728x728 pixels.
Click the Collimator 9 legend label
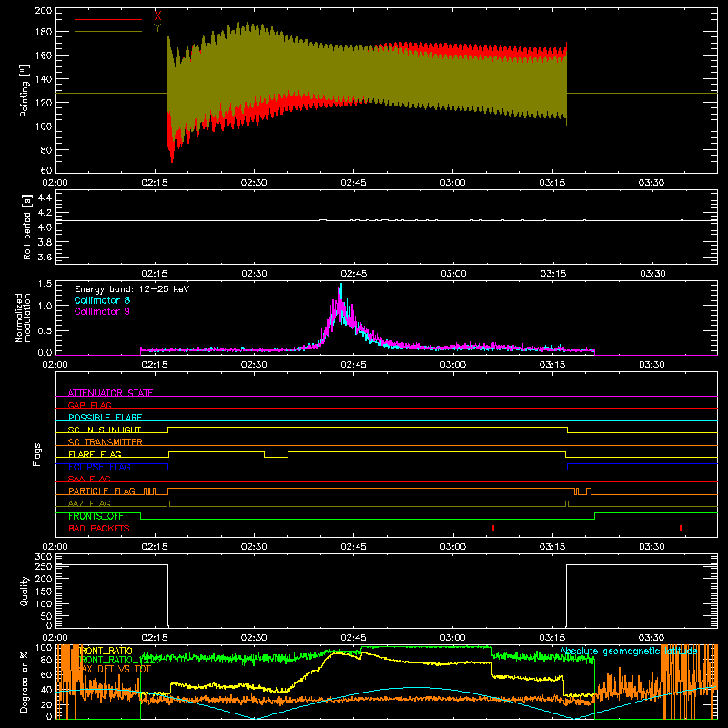(x=102, y=311)
